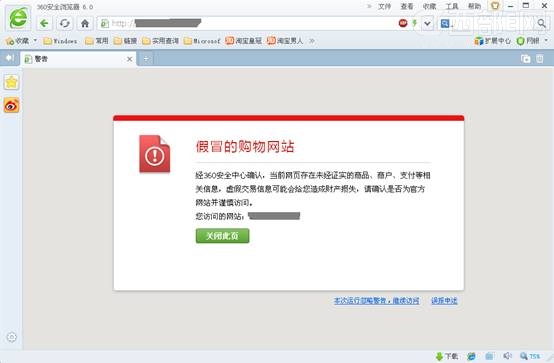Open the skin changer shirt icon

click(x=495, y=6)
